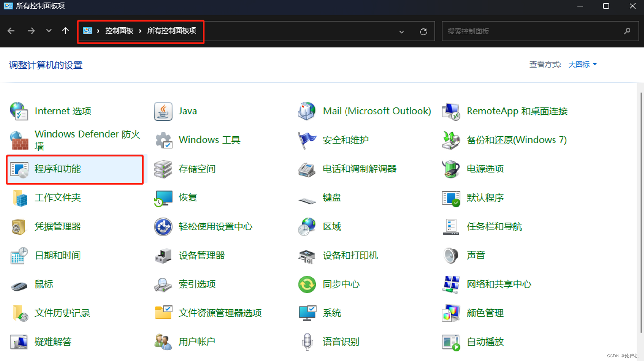Click 所有控制面板项 breadcrumb segment
This screenshot has width=644, height=361.
point(172,31)
